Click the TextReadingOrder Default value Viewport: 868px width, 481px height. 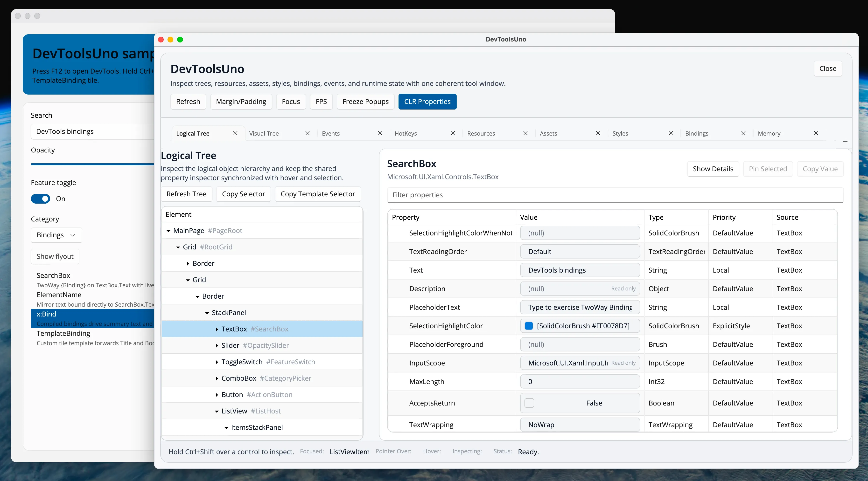pos(580,252)
